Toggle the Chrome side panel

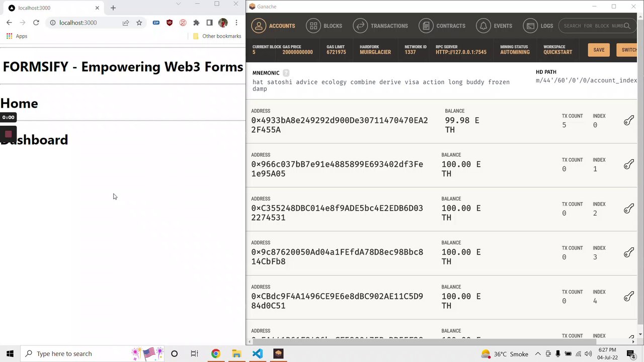(x=209, y=23)
